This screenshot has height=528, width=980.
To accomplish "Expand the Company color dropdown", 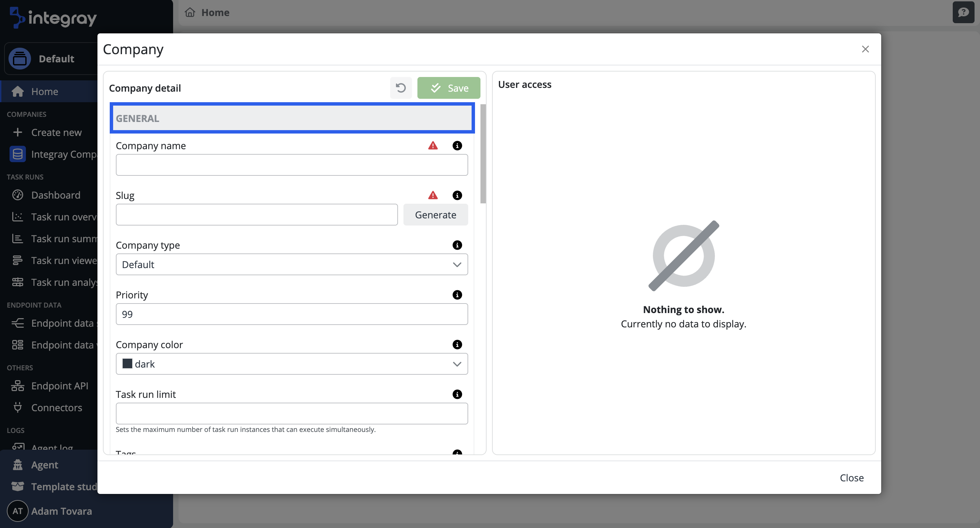I will 291,364.
